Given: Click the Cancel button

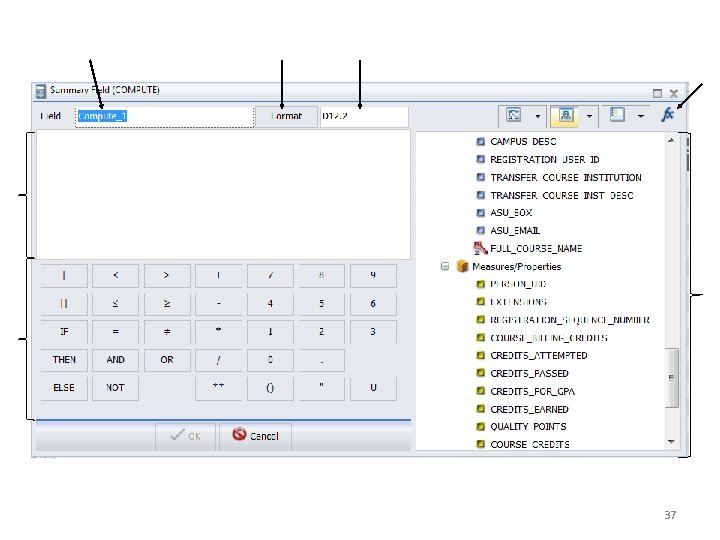Looking at the screenshot, I should coord(255,436).
